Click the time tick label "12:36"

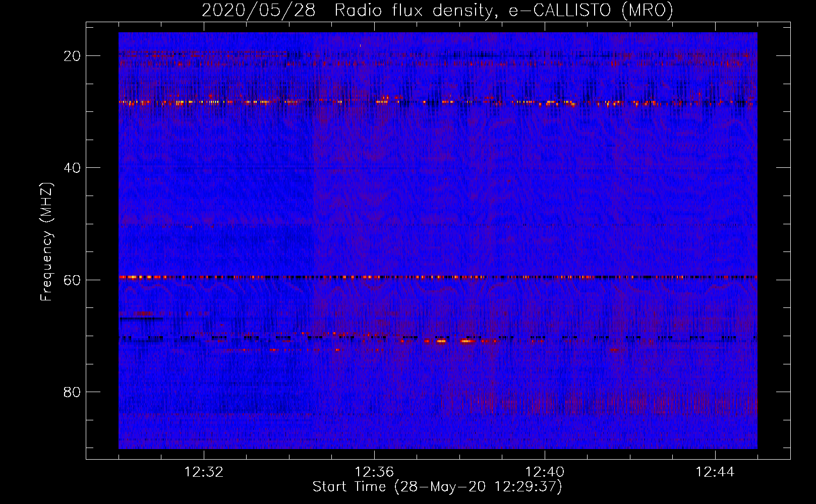(374, 472)
